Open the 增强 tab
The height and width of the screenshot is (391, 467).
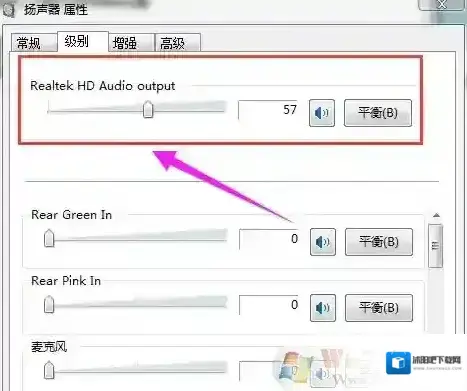coord(132,43)
